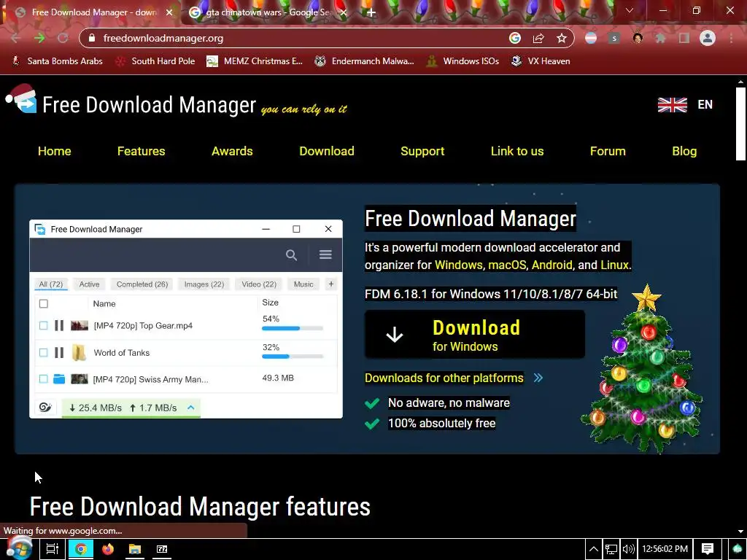This screenshot has width=747, height=560.
Task: Click the Windows Start orb
Action: point(18,548)
